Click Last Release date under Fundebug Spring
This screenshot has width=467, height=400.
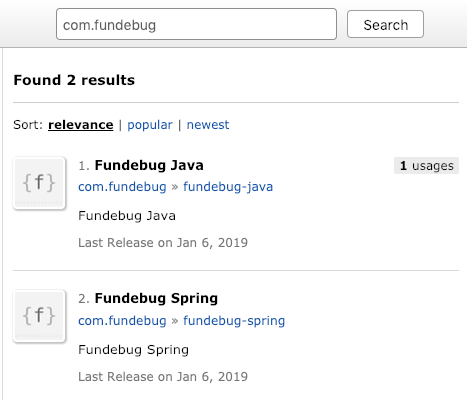[163, 377]
